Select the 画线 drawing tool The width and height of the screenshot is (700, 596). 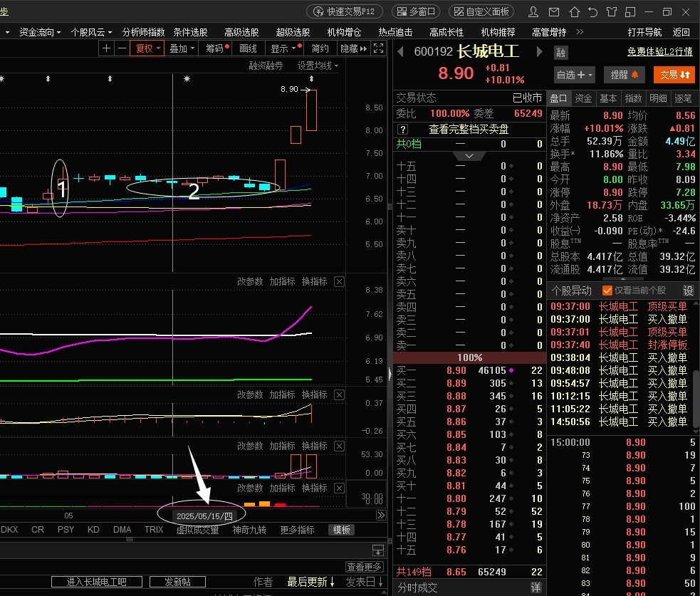249,48
